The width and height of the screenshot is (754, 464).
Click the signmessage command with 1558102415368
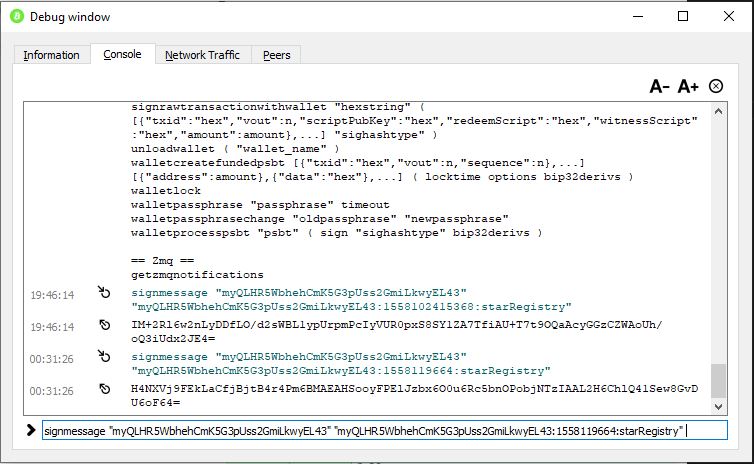click(352, 300)
